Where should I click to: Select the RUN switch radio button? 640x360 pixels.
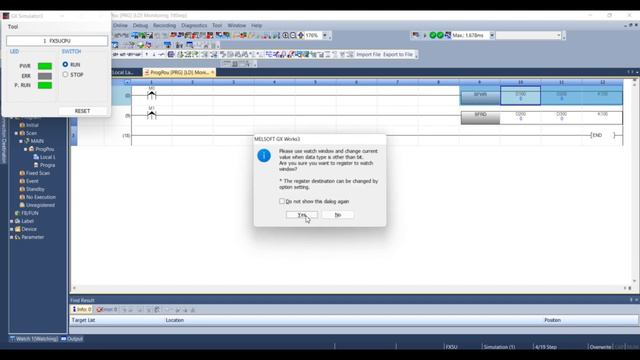pos(65,64)
